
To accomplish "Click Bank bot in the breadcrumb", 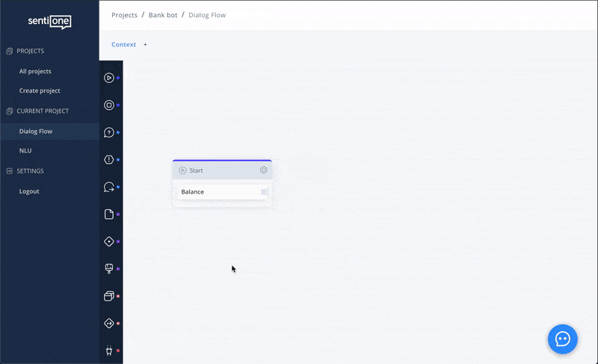I will [163, 15].
